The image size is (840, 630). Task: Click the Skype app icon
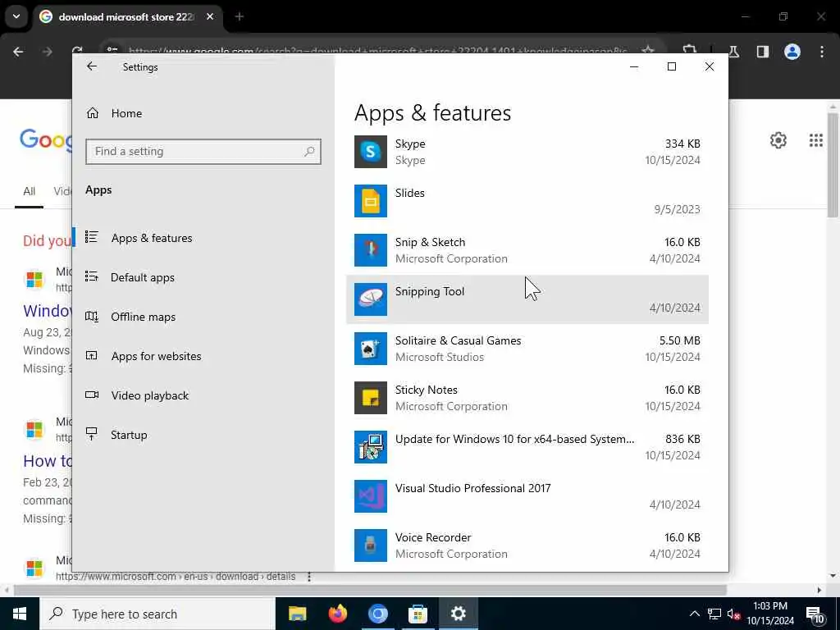click(370, 152)
